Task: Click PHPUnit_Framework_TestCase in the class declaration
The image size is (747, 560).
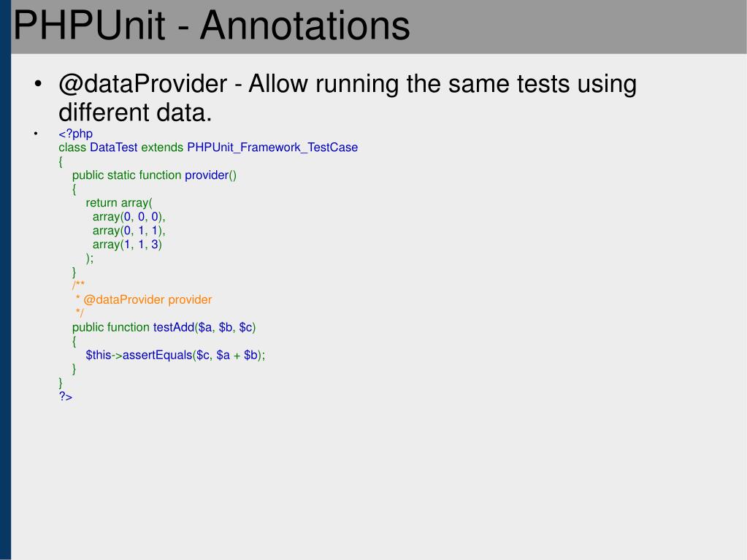Action: tap(272, 147)
